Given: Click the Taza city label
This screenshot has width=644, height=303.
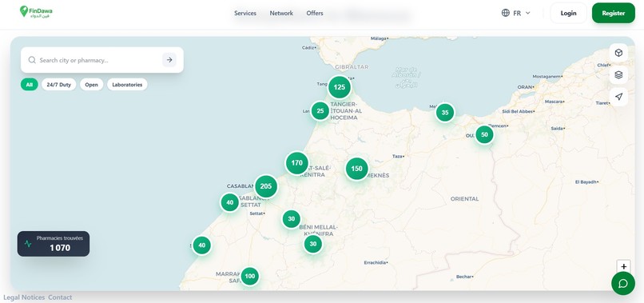Looking at the screenshot, I should (398, 156).
